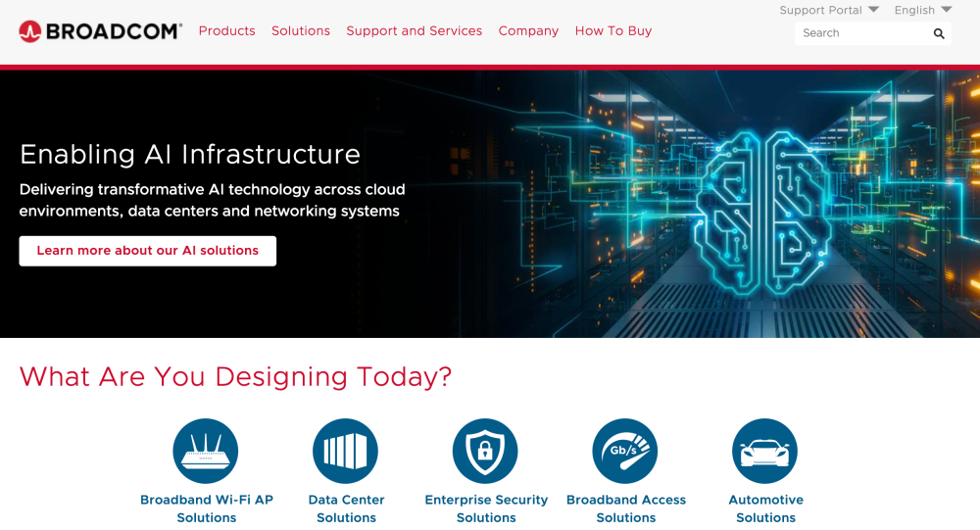Image resolution: width=980 pixels, height=530 pixels.
Task: Click the search magnifier icon
Action: (x=938, y=33)
